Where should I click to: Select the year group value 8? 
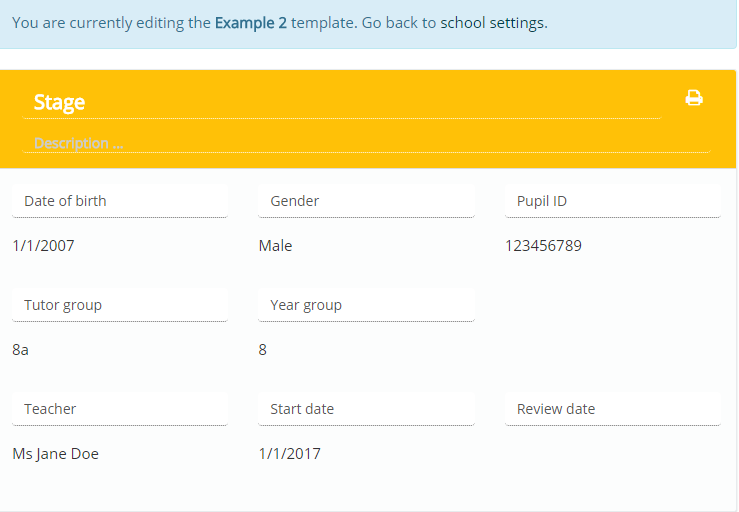[263, 350]
